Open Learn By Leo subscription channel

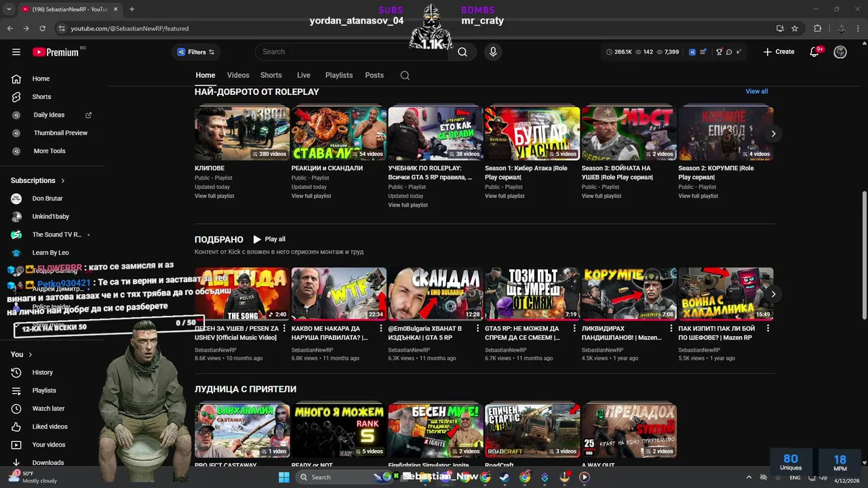click(x=51, y=253)
